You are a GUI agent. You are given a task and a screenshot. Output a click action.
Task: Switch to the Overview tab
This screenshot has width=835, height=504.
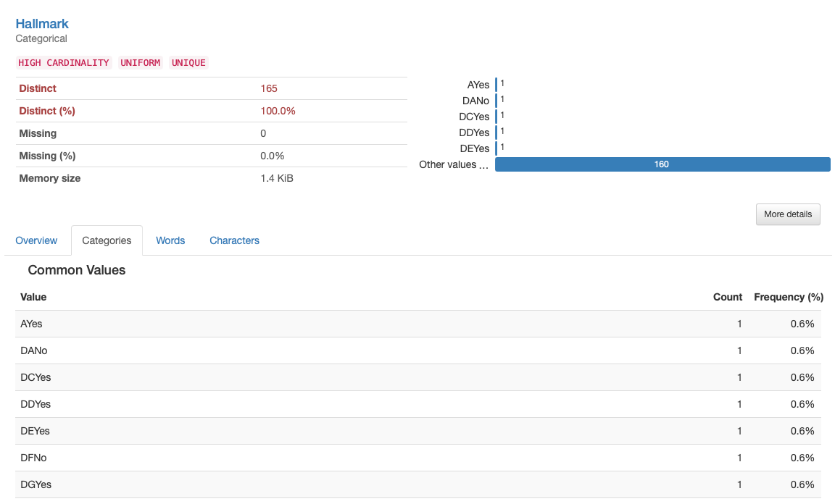[36, 240]
